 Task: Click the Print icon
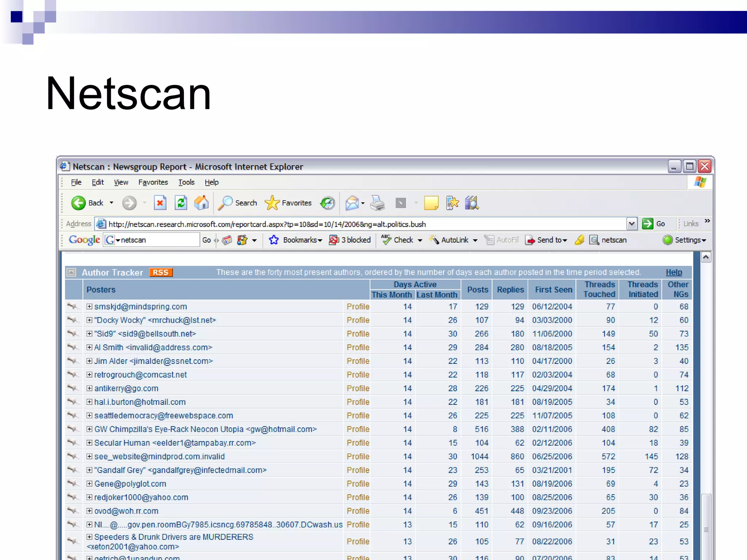coord(378,203)
